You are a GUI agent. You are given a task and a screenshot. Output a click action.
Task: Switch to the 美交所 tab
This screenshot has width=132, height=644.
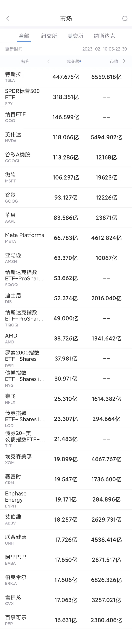point(75,36)
